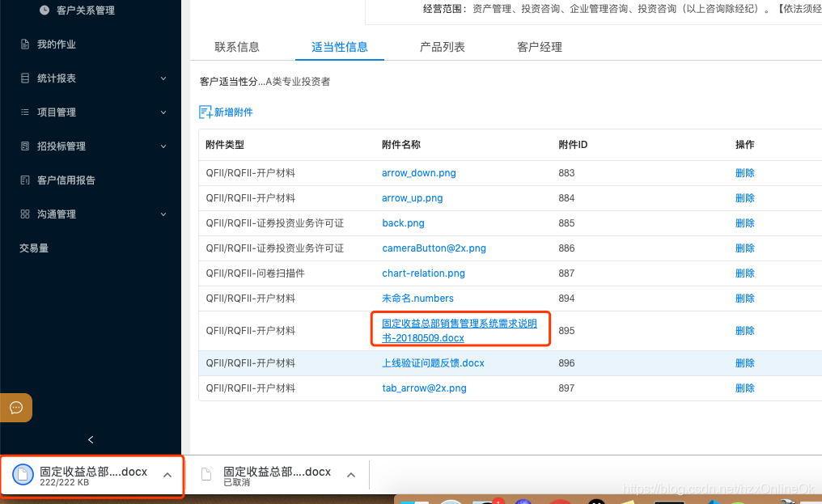Switch to the 联系信息 tab
The image size is (822, 504).
click(x=237, y=47)
